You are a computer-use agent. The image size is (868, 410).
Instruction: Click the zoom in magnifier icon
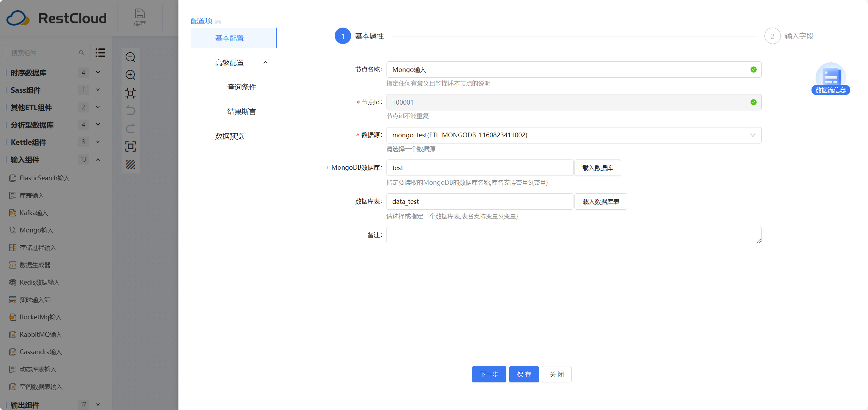[130, 75]
